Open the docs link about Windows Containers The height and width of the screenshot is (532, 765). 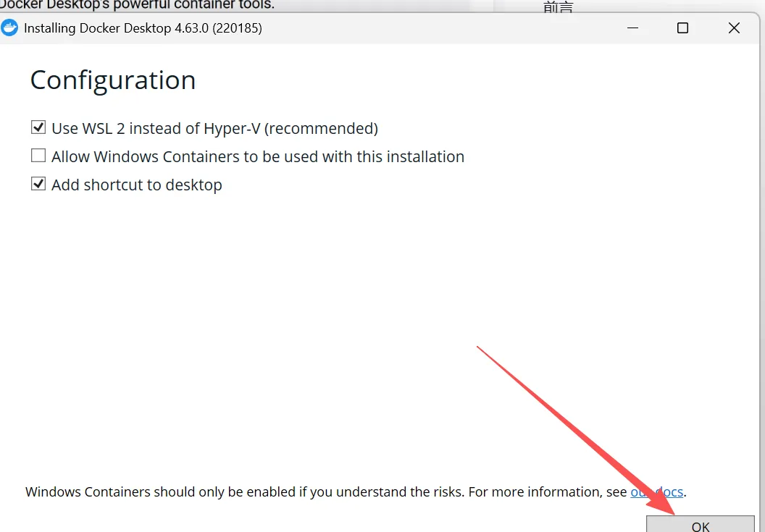click(656, 491)
